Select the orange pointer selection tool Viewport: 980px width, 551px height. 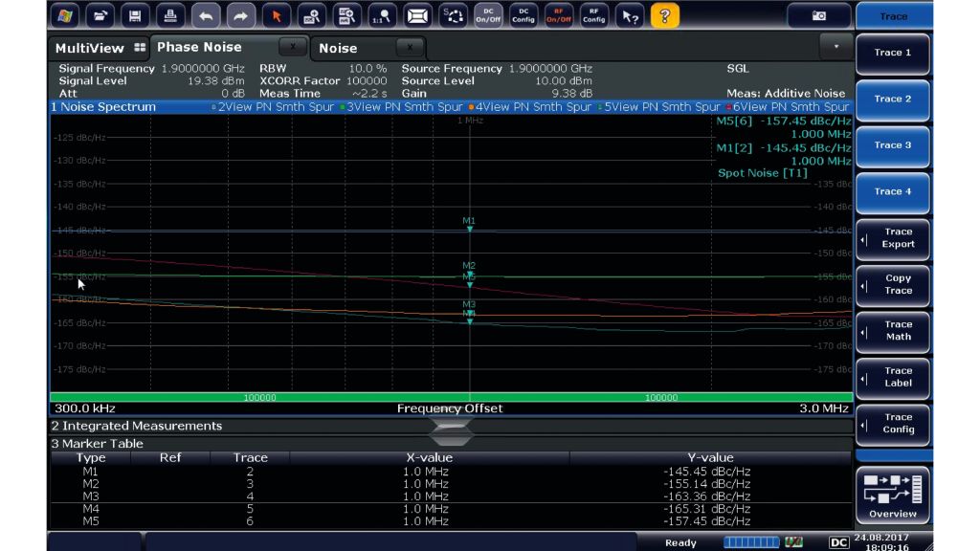(277, 15)
